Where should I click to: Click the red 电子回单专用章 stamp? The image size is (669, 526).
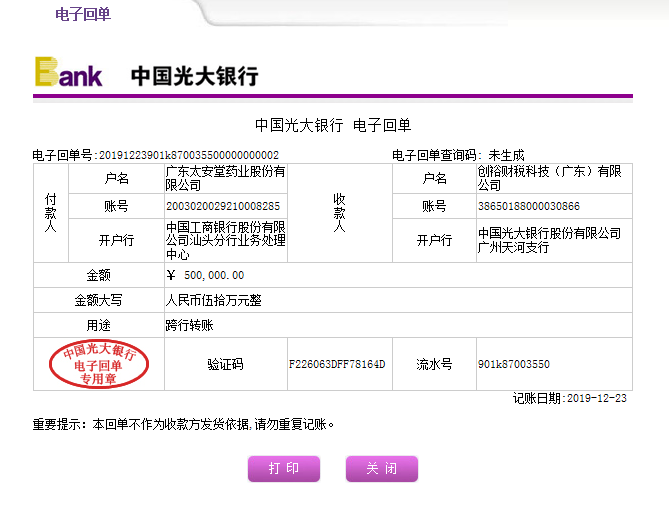99,364
